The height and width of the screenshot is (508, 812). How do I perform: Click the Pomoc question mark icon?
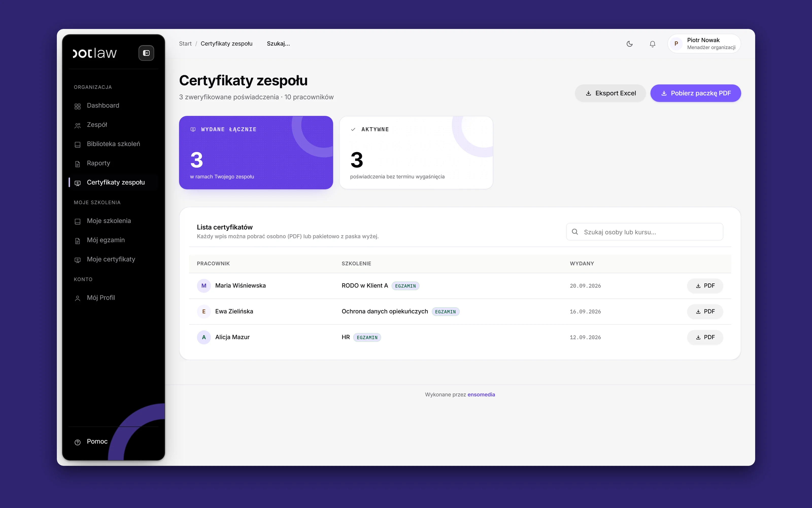coord(77,442)
